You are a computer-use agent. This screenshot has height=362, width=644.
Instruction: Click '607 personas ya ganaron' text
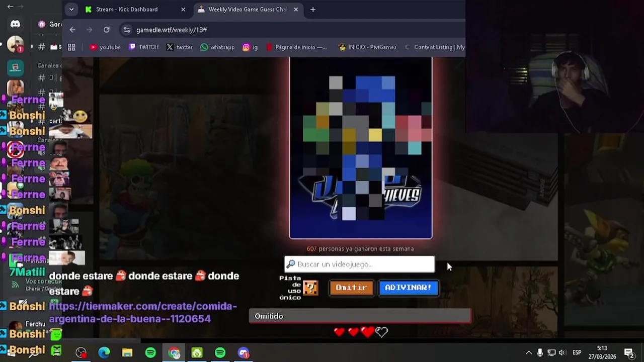360,249
